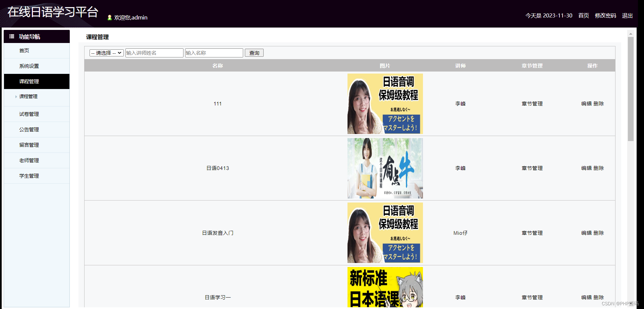Edit the course named 111
The height and width of the screenshot is (309, 644).
586,104
